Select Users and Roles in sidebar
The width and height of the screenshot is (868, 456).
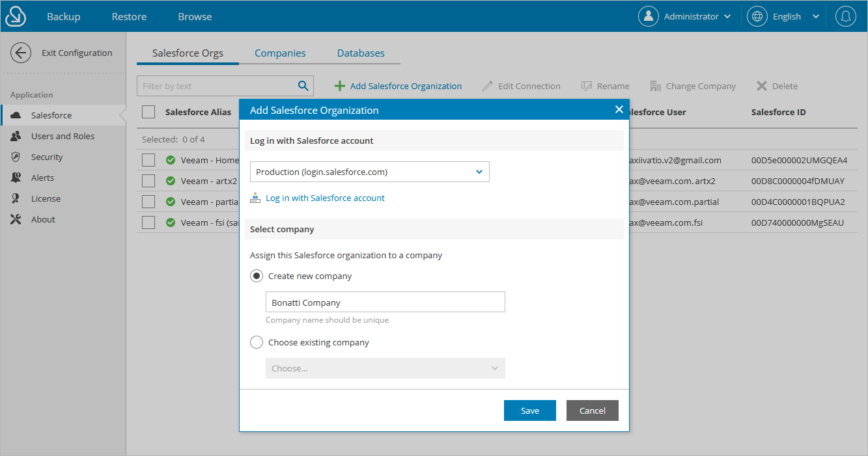coord(63,136)
